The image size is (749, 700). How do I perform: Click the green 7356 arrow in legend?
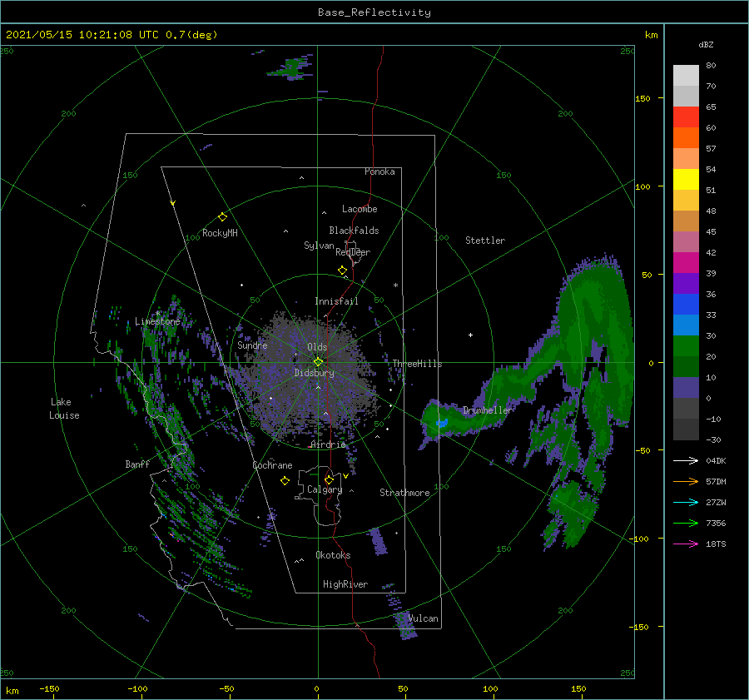[x=686, y=524]
